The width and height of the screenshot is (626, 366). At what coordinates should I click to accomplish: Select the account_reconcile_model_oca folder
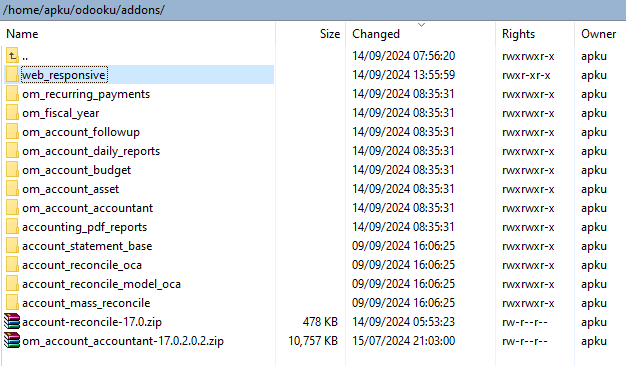[x=101, y=284]
